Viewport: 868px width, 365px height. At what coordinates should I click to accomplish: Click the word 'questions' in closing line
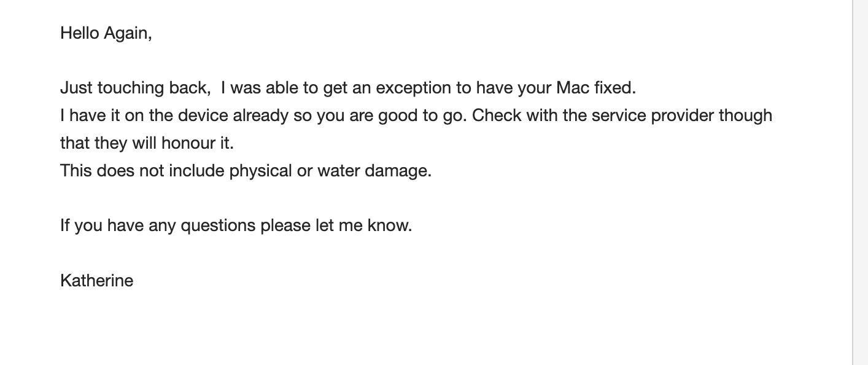coord(219,226)
